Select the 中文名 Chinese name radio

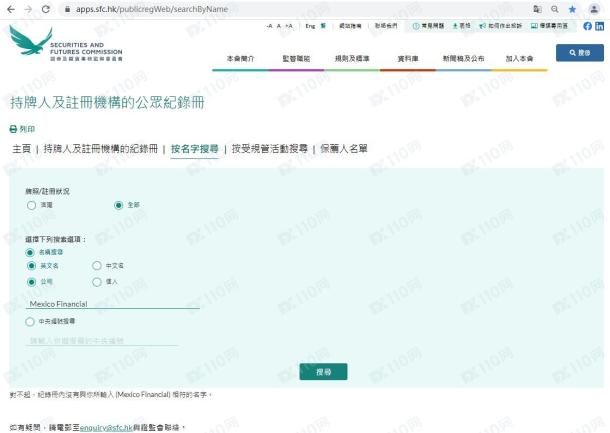pos(97,266)
